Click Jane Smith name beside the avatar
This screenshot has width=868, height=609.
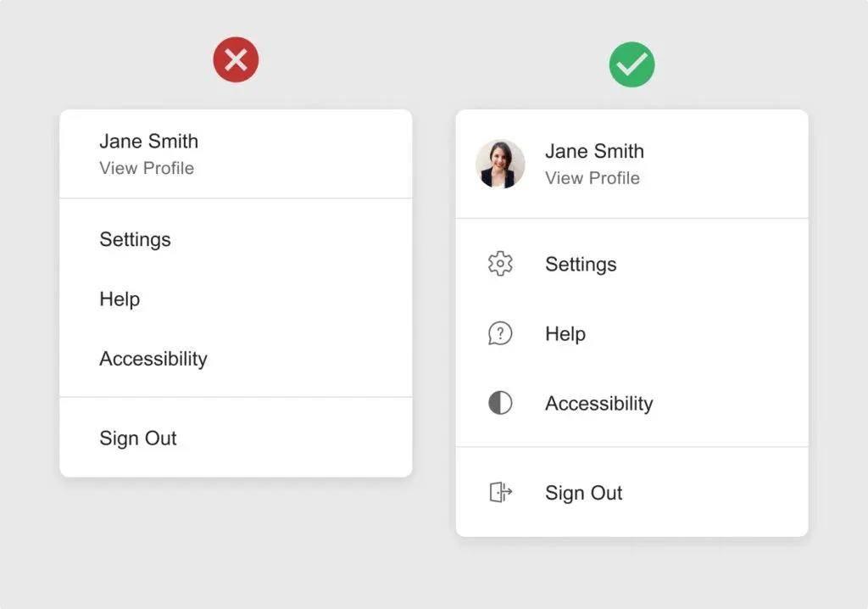point(594,152)
